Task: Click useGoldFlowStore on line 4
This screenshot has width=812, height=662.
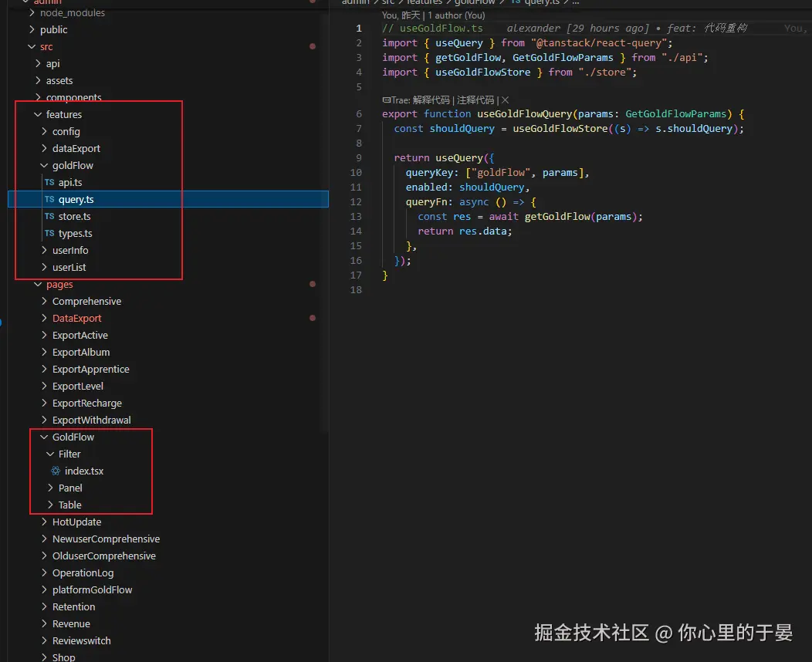Action: [482, 72]
